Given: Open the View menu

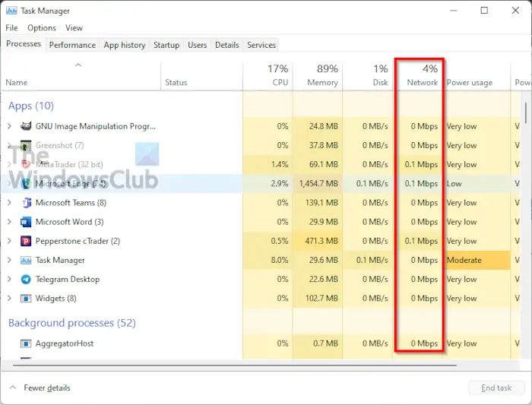Looking at the screenshot, I should [x=74, y=28].
